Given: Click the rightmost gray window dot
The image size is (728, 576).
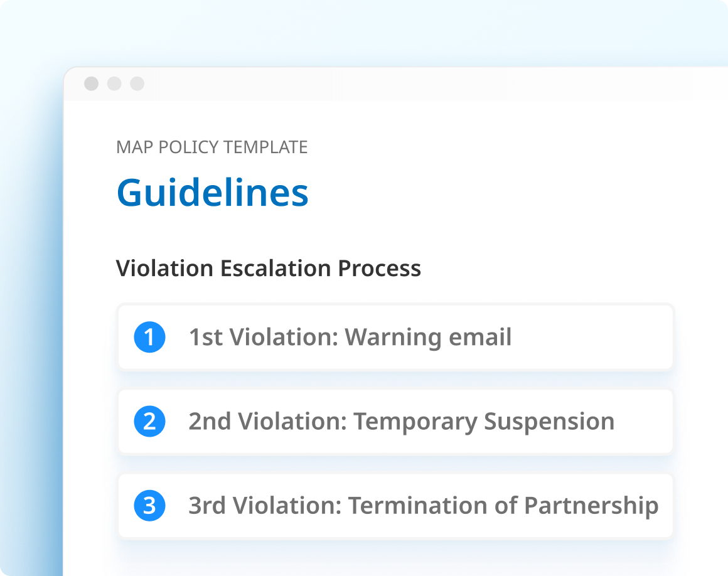Looking at the screenshot, I should tap(137, 83).
